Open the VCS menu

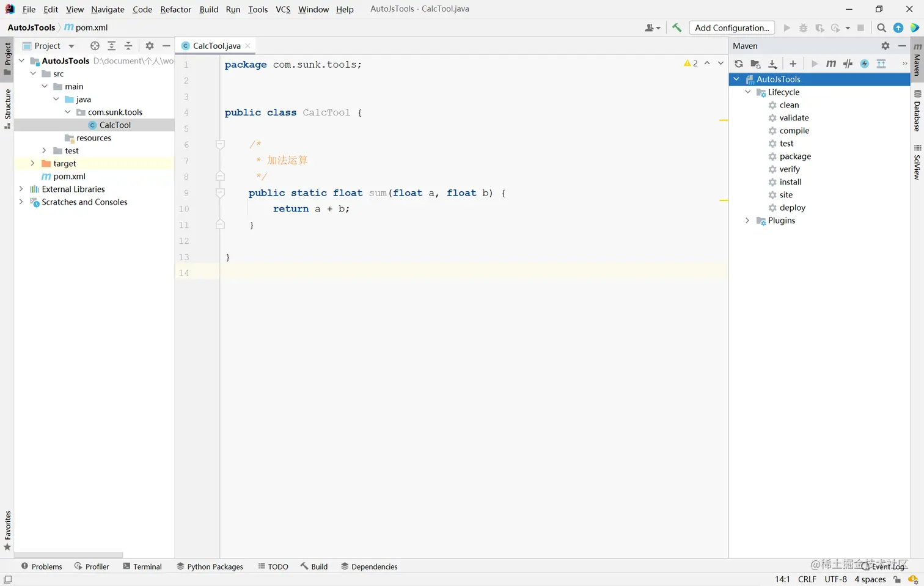pyautogui.click(x=283, y=9)
